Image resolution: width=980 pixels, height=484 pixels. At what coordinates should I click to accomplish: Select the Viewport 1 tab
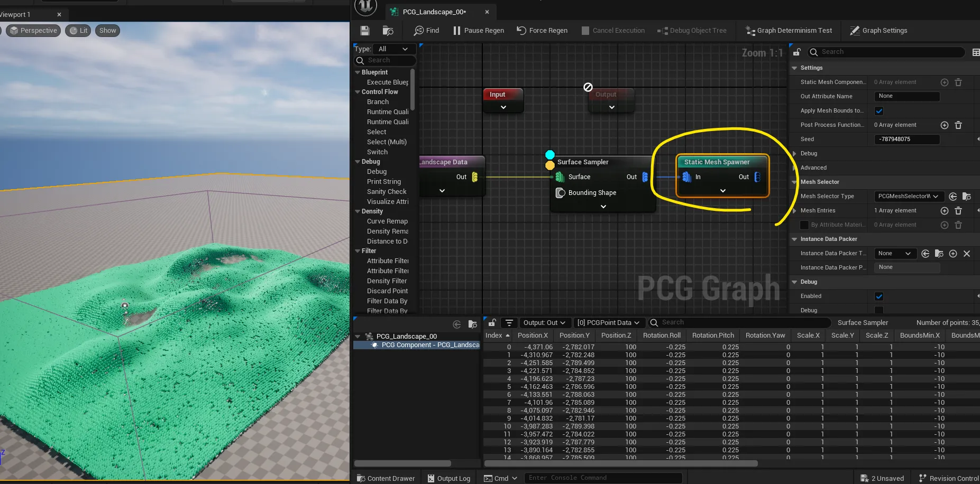coord(15,14)
